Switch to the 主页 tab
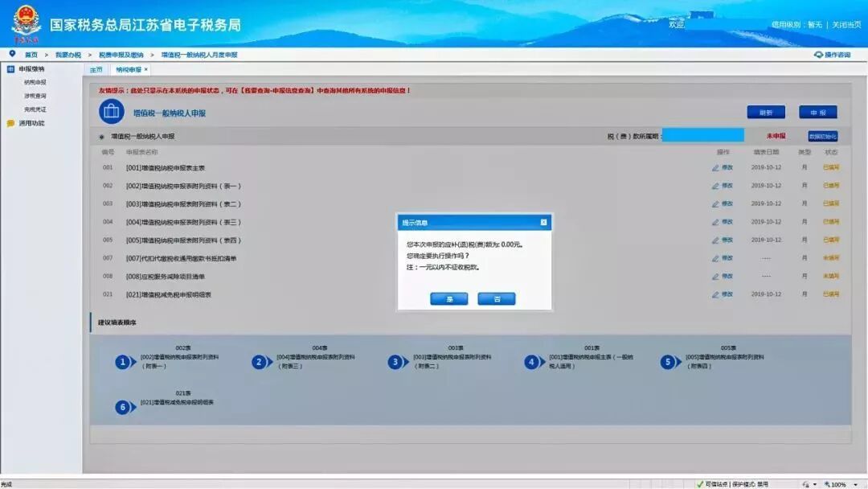This screenshot has height=489, width=868. click(x=96, y=70)
